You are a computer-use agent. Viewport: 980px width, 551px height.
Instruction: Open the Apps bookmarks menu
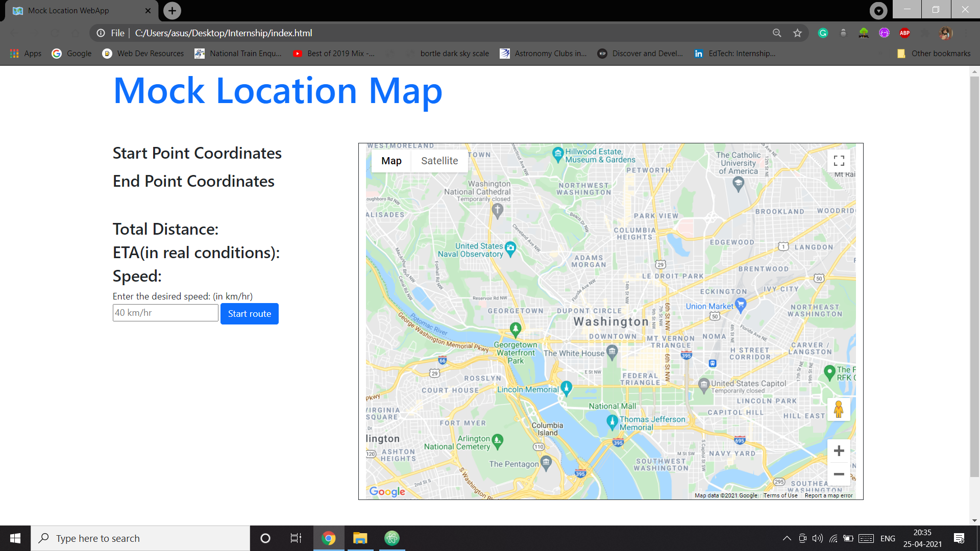pyautogui.click(x=26, y=53)
